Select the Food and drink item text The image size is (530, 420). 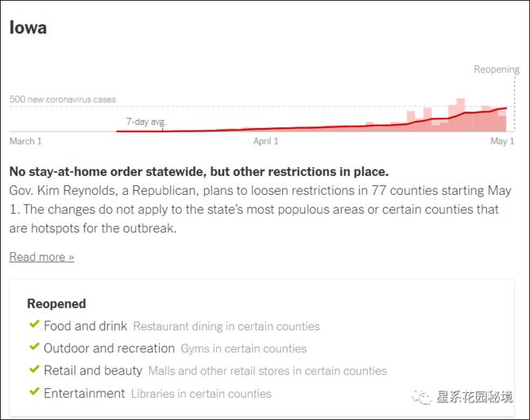[86, 326]
